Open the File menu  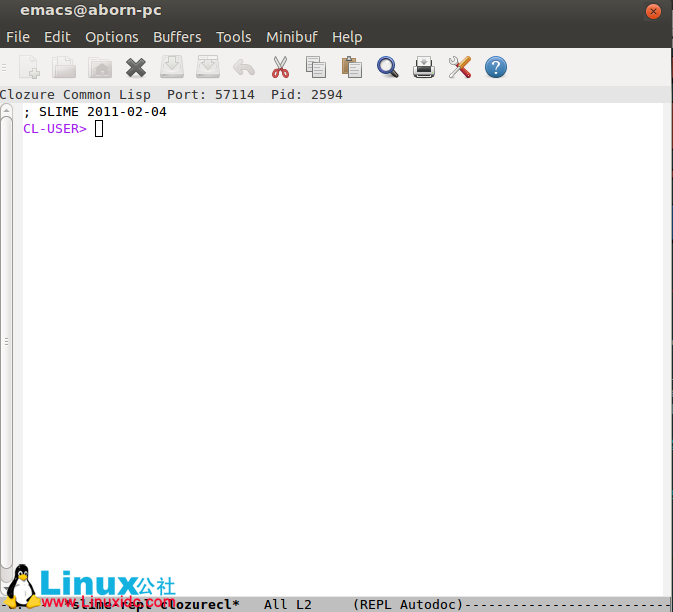[18, 37]
